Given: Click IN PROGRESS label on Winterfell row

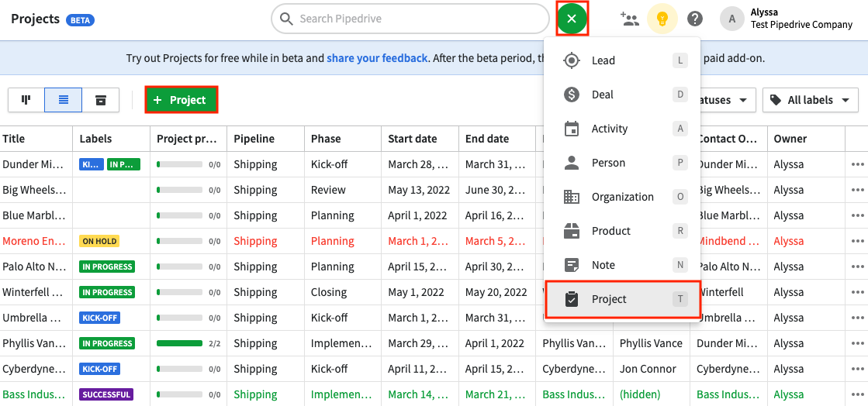Looking at the screenshot, I should 107,292.
